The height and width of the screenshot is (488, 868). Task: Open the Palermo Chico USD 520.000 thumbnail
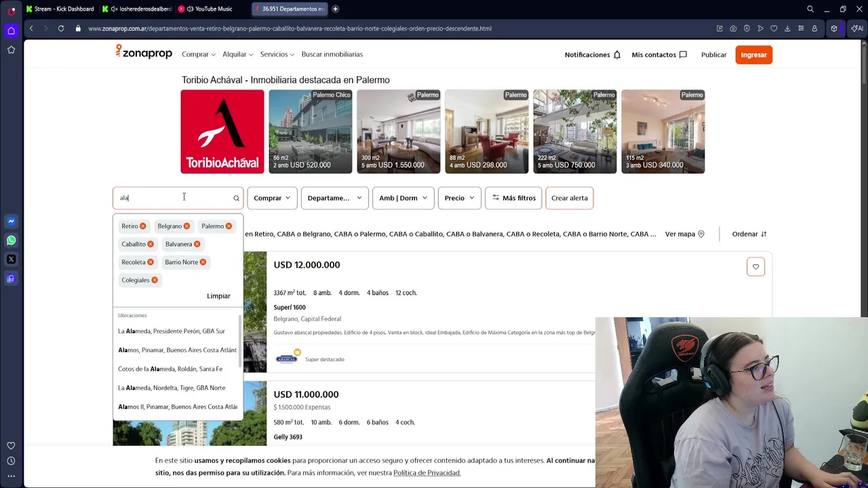311,131
